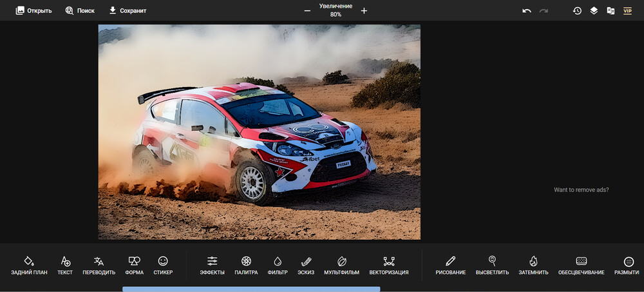Click the rally car image canvas
This screenshot has width=644, height=292.
(259, 132)
